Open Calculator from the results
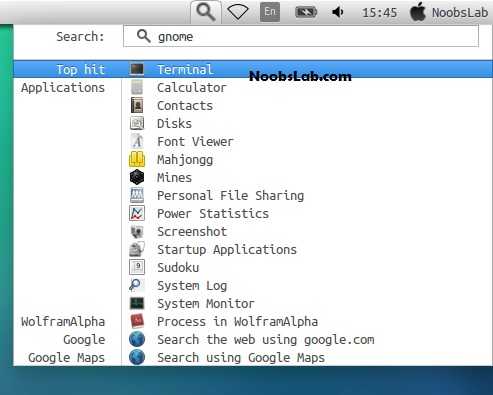 [192, 88]
